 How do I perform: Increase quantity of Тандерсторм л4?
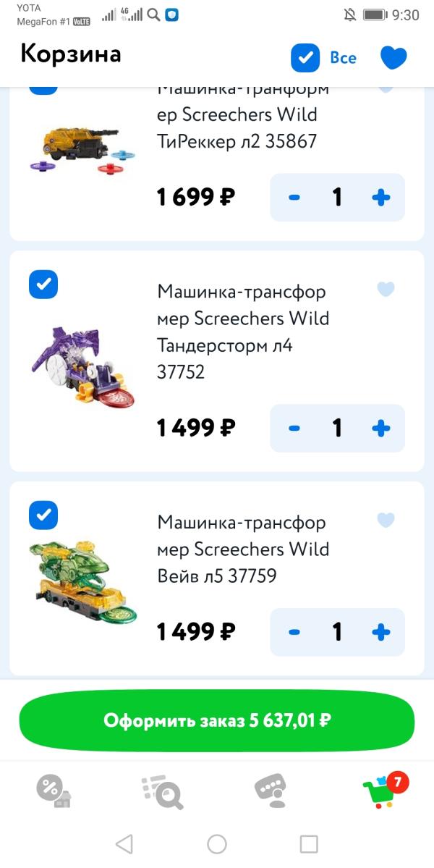tap(380, 429)
